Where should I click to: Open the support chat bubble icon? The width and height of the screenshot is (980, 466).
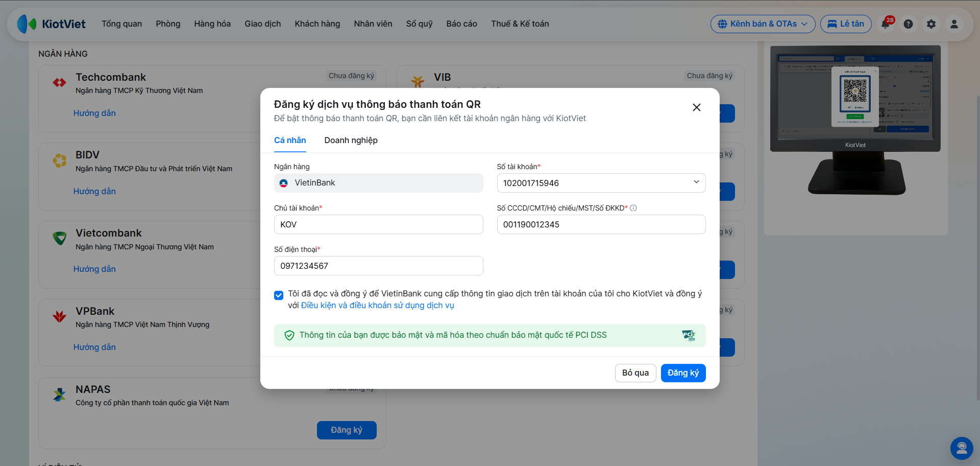click(962, 448)
